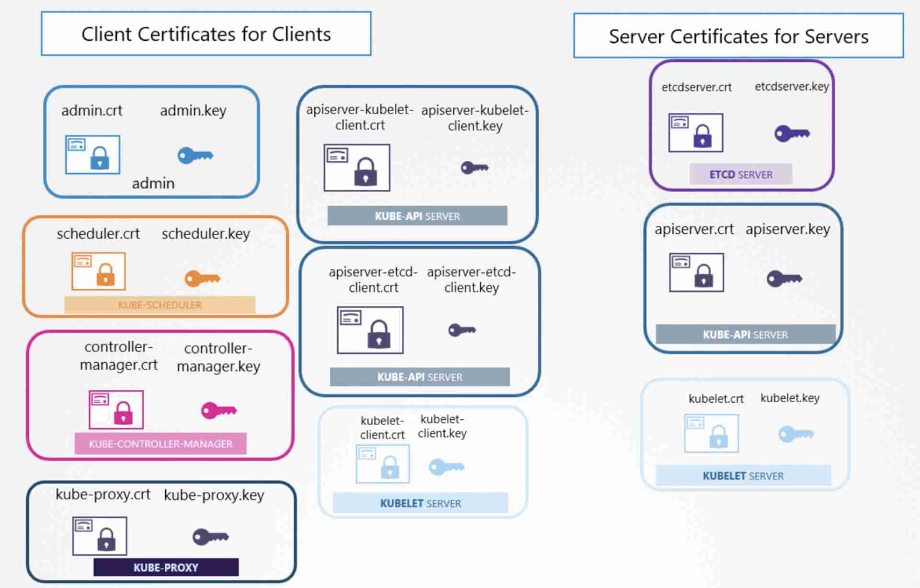Click KUBE-API SERVER label under apiserver-etcd-client
This screenshot has width=920, height=588.
click(420, 377)
